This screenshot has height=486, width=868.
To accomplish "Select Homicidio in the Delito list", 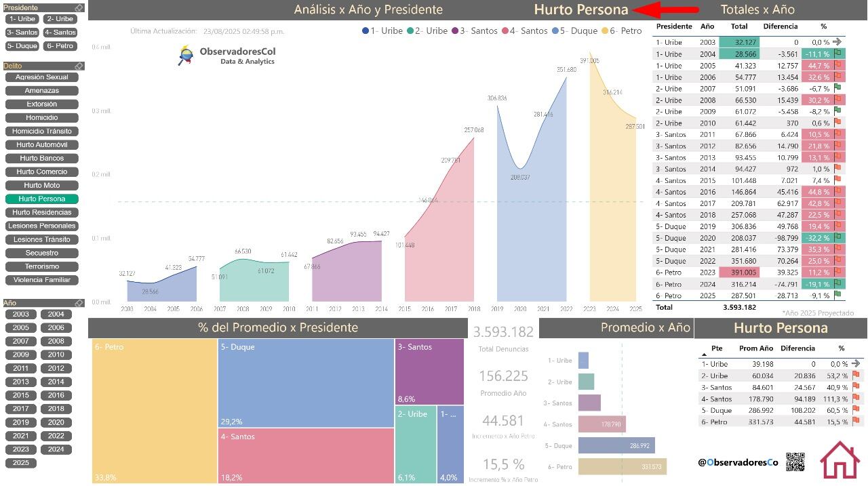I will pyautogui.click(x=42, y=118).
